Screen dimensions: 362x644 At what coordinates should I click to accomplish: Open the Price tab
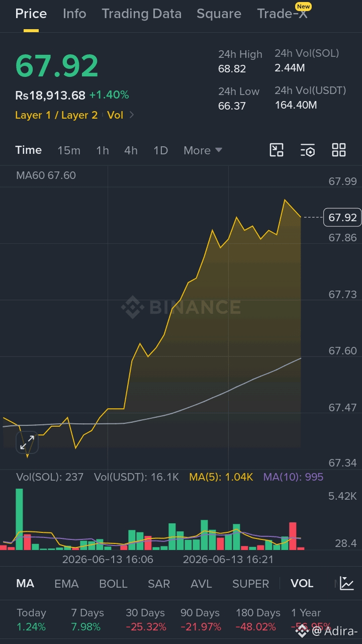(31, 14)
